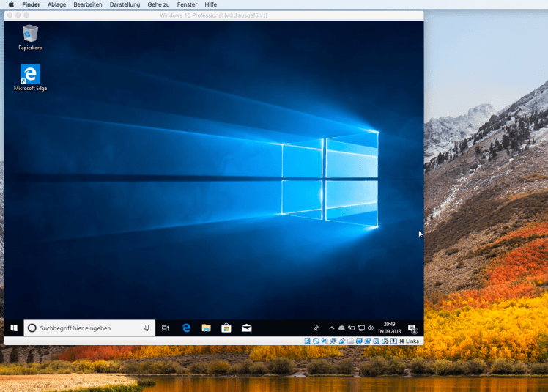
Task: Click the microphone icon in the search box
Action: coord(147,328)
